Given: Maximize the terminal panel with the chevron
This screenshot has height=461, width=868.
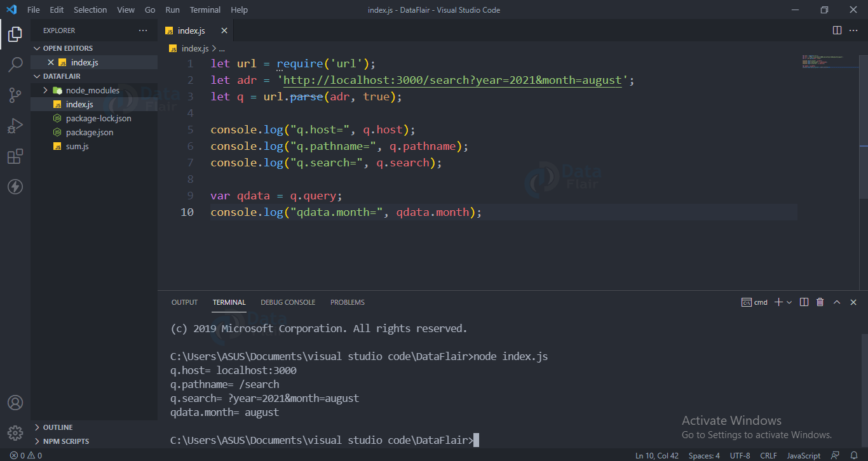Looking at the screenshot, I should point(837,302).
